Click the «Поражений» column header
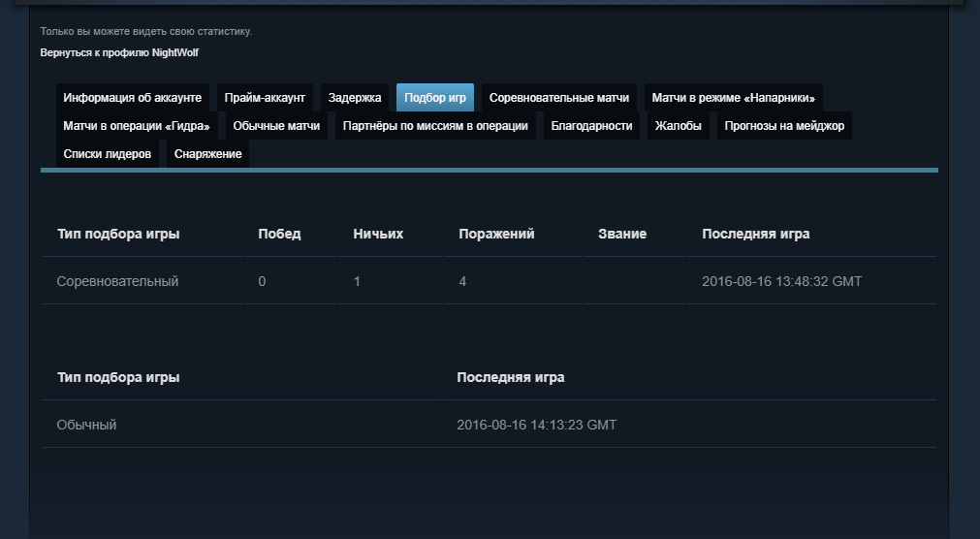This screenshot has width=980, height=539. pyautogui.click(x=496, y=234)
